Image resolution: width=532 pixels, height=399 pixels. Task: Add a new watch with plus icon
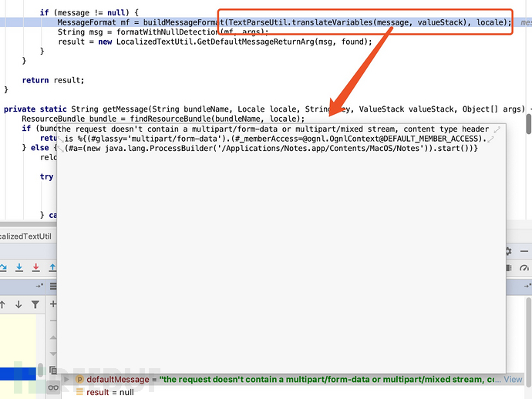coord(53,303)
